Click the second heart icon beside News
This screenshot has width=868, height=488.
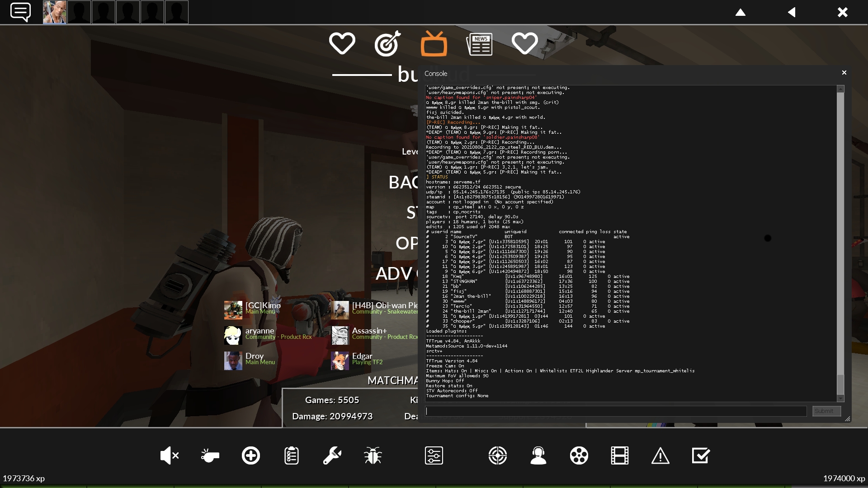(525, 43)
